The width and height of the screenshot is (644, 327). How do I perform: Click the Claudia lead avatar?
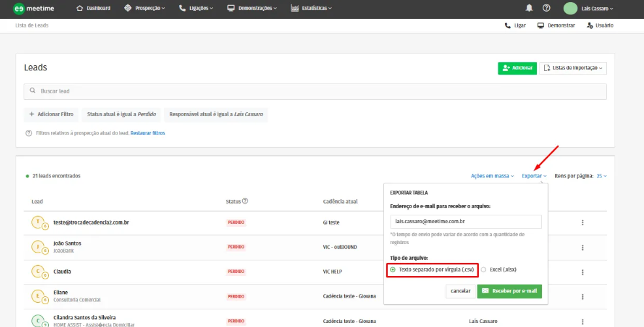39,272
